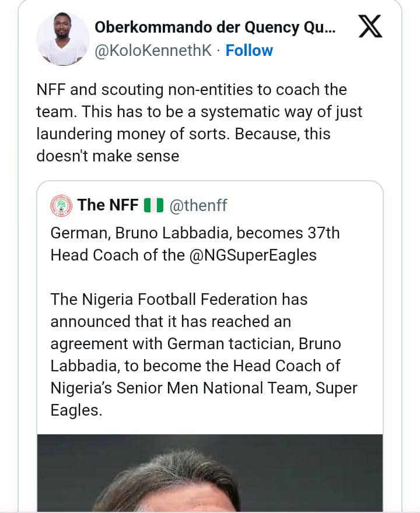Open Oberkommando's profile picture

(62, 38)
